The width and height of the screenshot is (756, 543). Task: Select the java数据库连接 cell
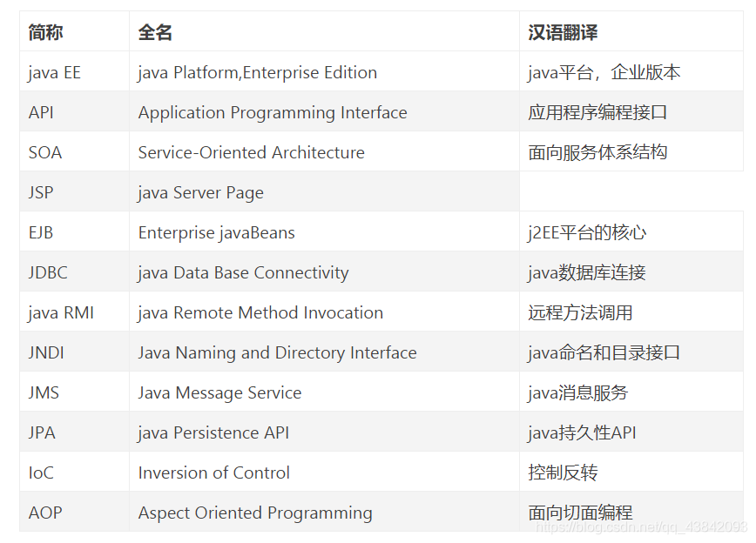click(631, 271)
